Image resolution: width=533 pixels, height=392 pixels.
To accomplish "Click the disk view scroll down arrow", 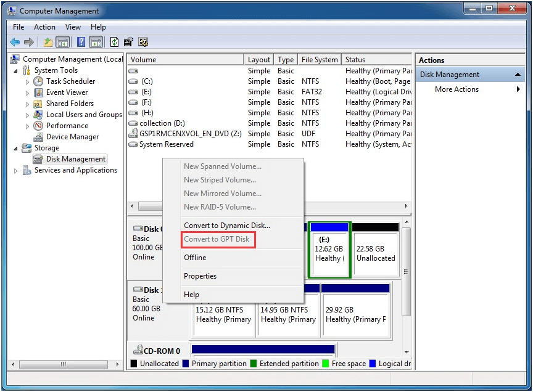I will click(x=407, y=353).
